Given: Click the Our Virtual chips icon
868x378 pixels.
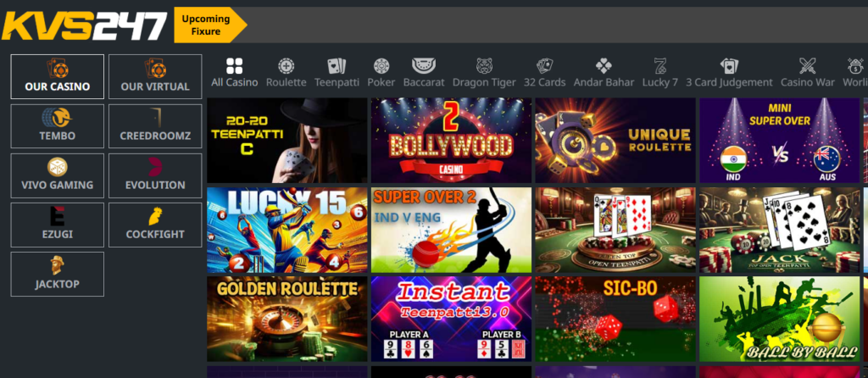Looking at the screenshot, I should (156, 69).
